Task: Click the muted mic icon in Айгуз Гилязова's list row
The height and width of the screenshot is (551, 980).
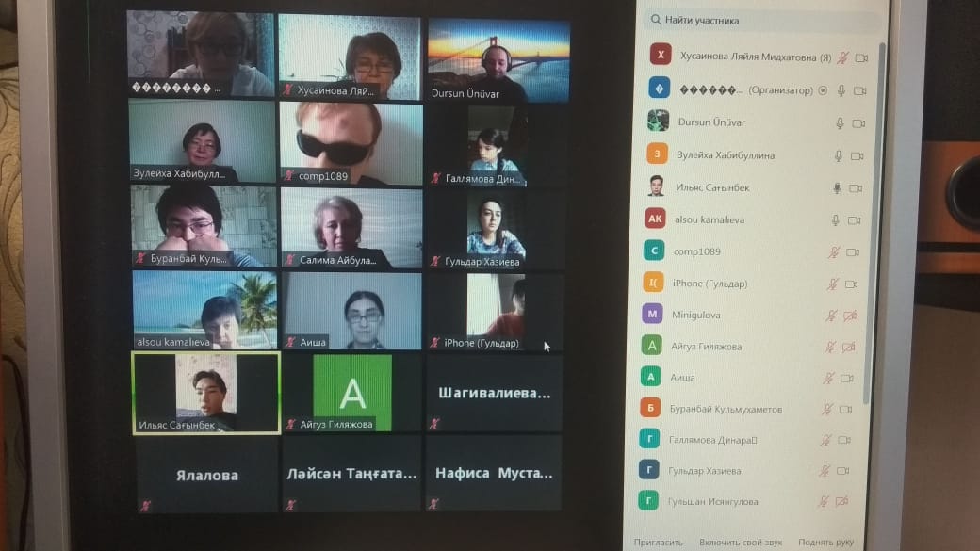Action: click(830, 347)
